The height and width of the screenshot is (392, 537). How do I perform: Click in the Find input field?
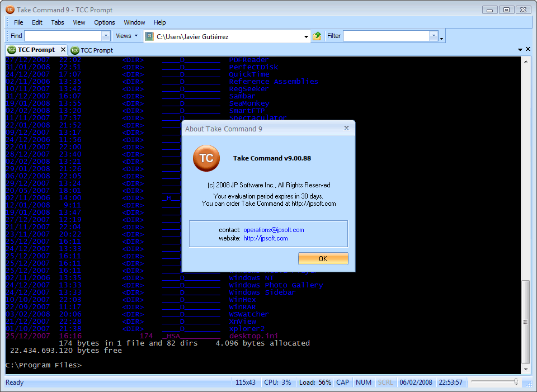[x=63, y=36]
